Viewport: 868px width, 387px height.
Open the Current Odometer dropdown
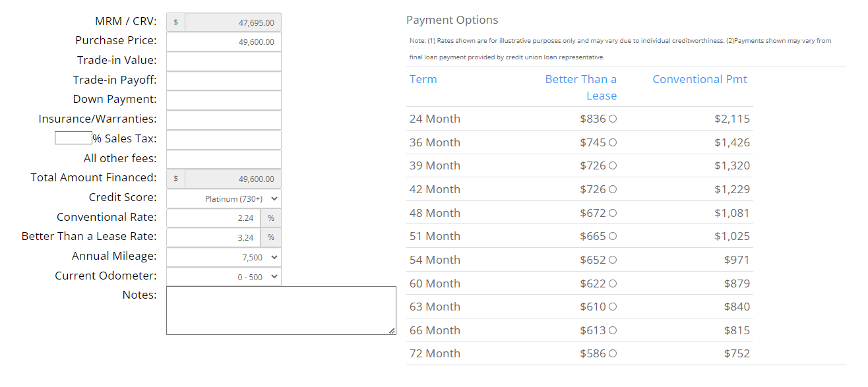(x=224, y=276)
